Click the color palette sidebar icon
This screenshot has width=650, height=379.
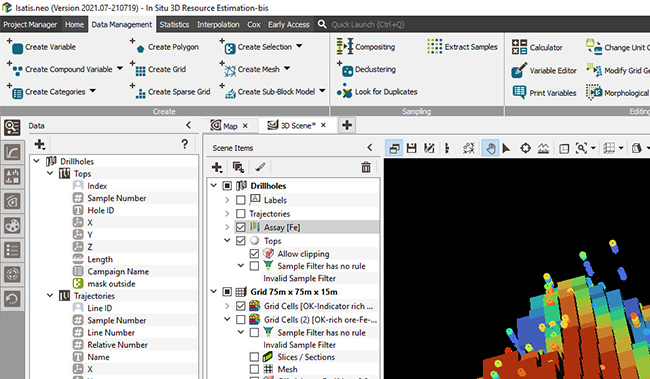click(x=12, y=226)
